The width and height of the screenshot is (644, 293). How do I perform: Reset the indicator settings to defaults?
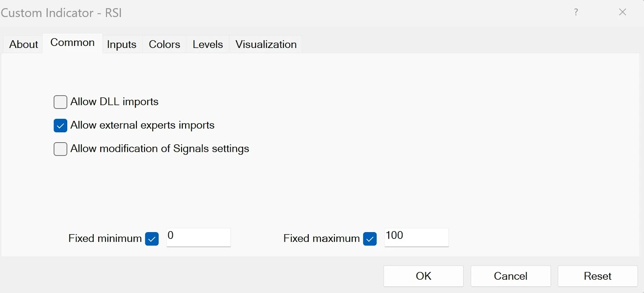coord(597,276)
